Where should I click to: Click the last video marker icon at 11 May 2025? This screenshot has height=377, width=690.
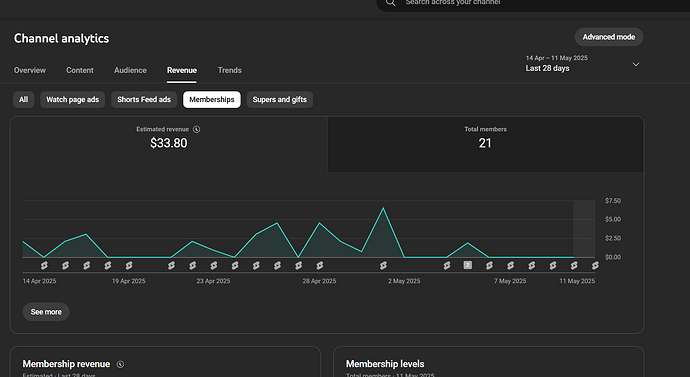point(595,265)
